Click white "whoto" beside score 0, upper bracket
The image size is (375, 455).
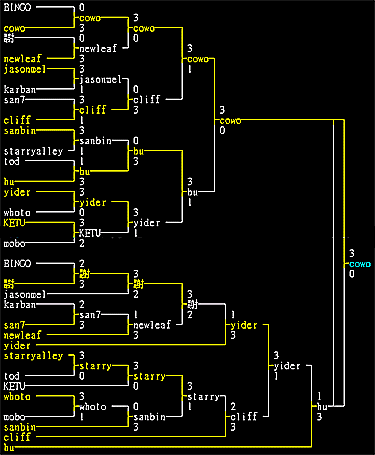[x=17, y=212]
